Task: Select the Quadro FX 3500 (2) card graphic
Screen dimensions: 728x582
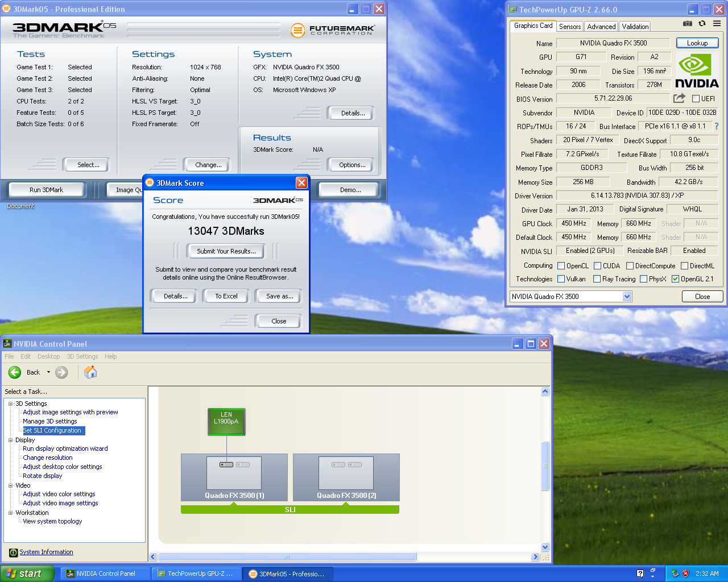Action: coord(346,477)
